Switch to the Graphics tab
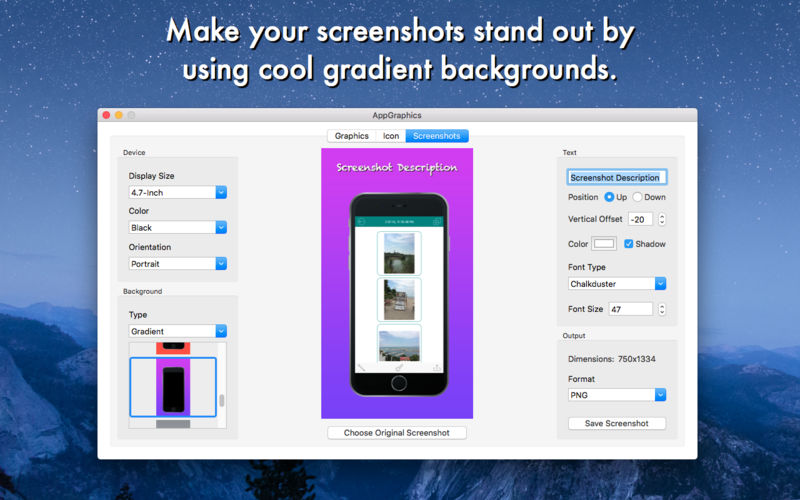Viewport: 800px width, 500px height. pos(352,136)
